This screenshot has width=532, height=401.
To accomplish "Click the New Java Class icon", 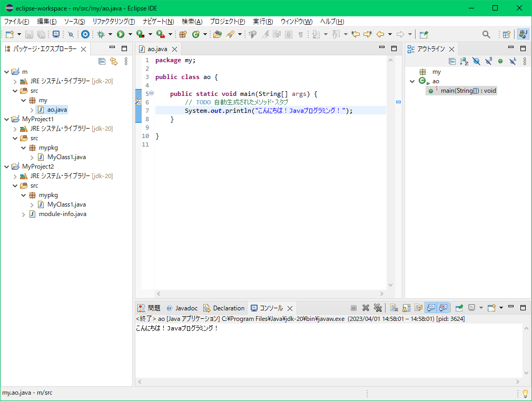I will [196, 34].
